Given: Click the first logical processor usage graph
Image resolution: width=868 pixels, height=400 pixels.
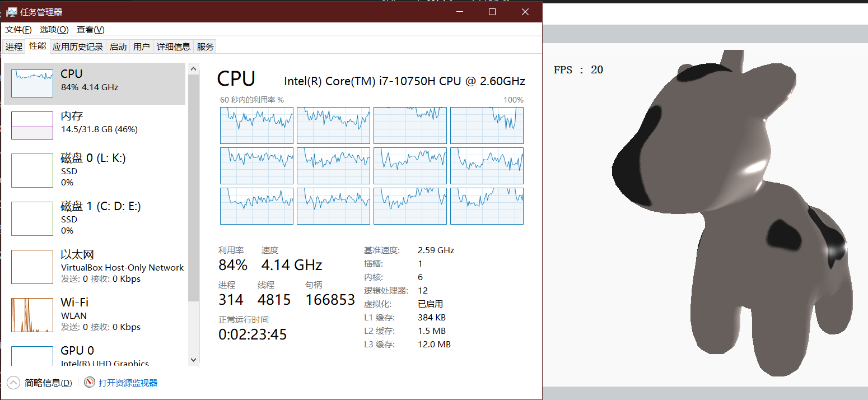Looking at the screenshot, I should click(257, 125).
